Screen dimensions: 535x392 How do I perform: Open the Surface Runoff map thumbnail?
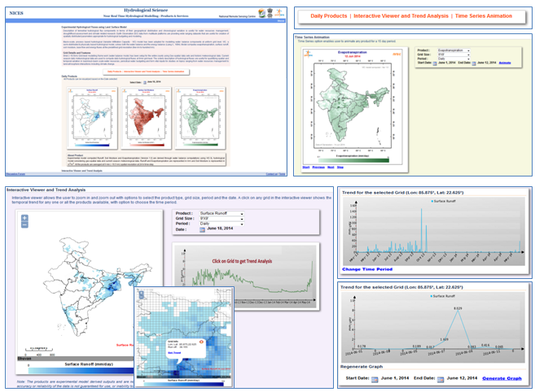coord(92,118)
